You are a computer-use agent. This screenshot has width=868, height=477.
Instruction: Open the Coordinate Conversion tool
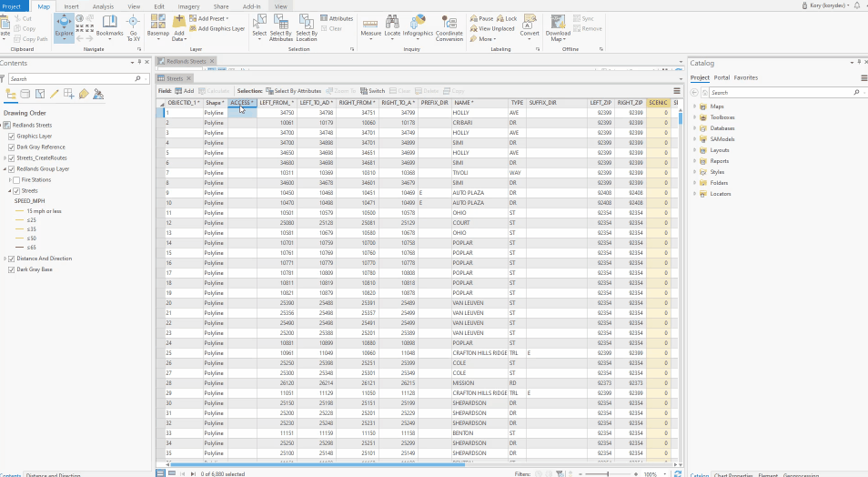click(449, 27)
